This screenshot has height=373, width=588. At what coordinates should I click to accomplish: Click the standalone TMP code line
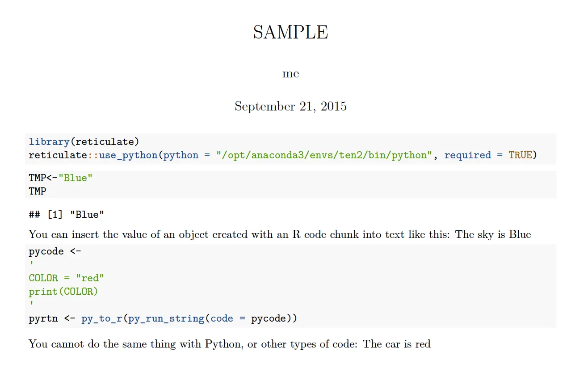tap(38, 191)
